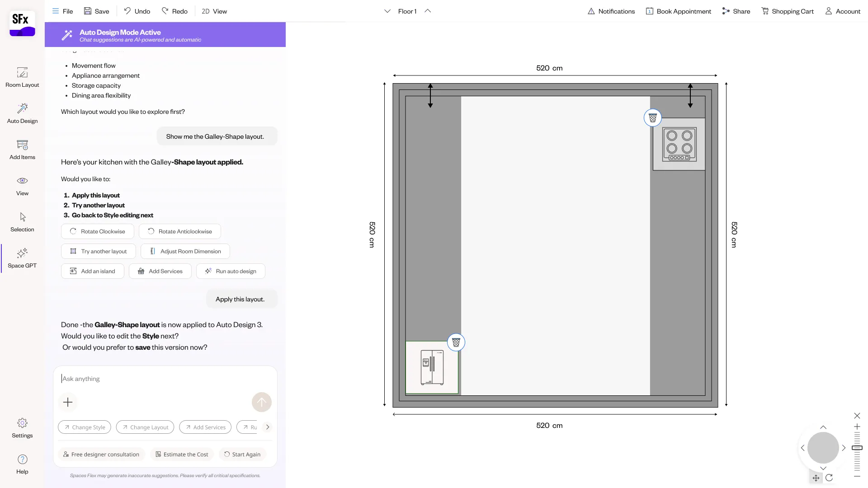
Task: Open the Help section
Action: (x=22, y=464)
